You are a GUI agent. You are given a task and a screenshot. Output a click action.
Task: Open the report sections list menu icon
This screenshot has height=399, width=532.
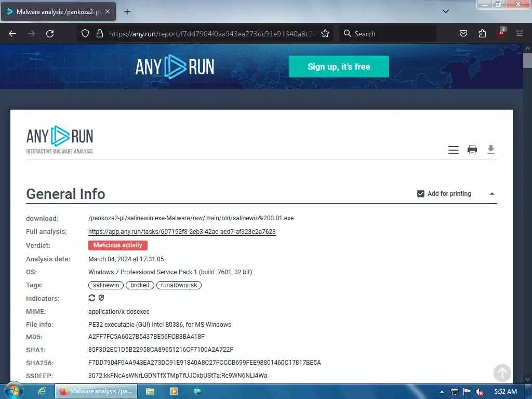[453, 150]
